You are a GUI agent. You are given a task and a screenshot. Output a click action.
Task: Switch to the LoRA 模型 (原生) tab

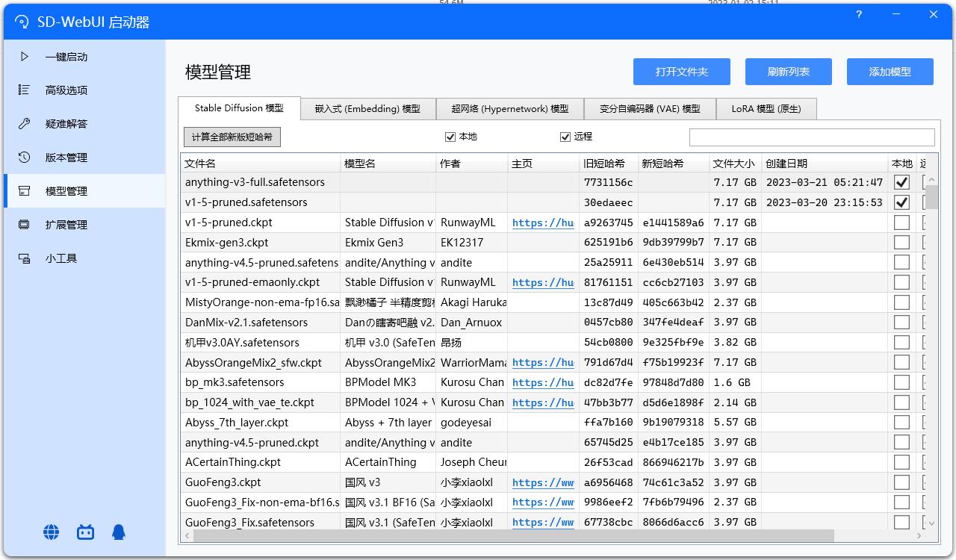coord(766,108)
